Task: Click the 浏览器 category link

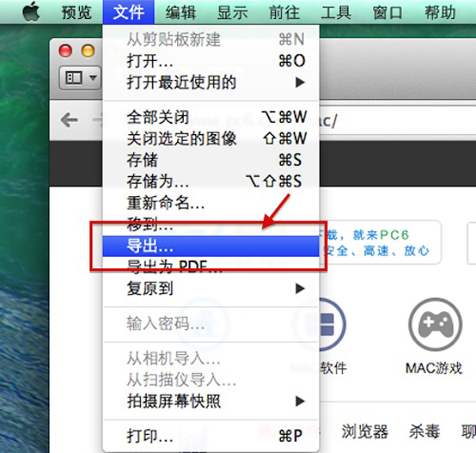Action: click(x=365, y=431)
